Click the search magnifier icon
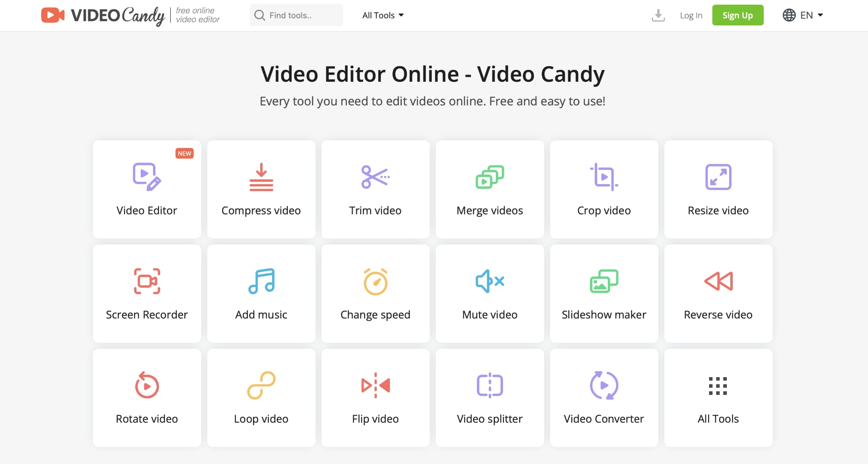 [x=259, y=15]
